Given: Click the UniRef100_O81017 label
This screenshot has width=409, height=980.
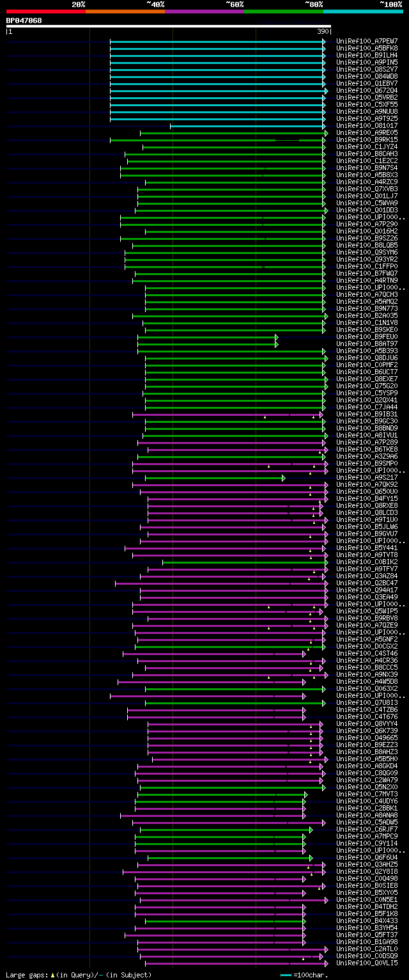Looking at the screenshot, I should click(367, 125).
